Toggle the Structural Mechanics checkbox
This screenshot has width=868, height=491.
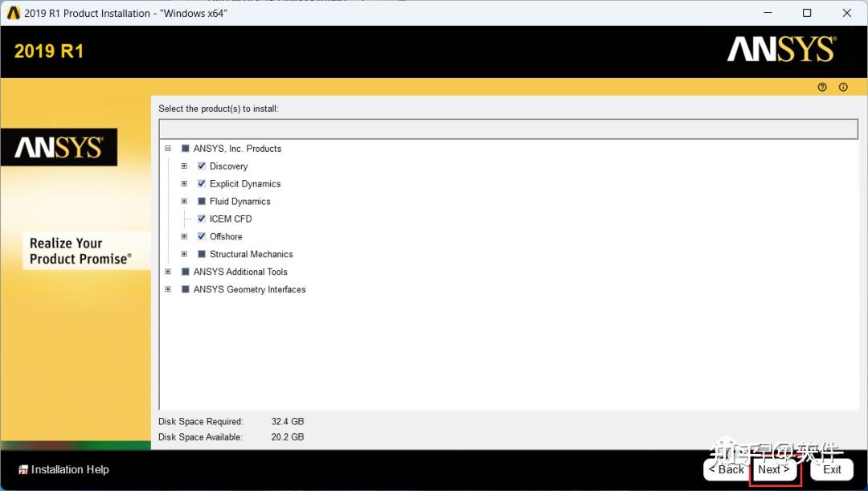coord(202,254)
